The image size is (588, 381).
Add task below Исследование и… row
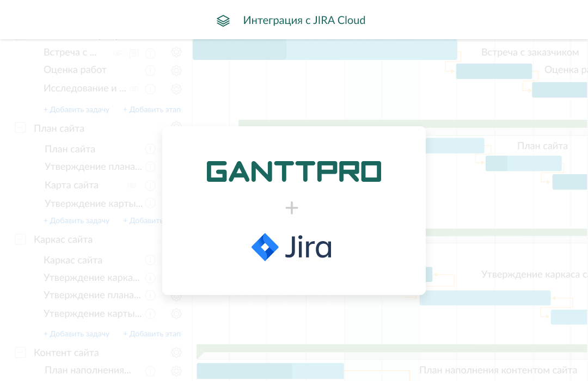77,109
